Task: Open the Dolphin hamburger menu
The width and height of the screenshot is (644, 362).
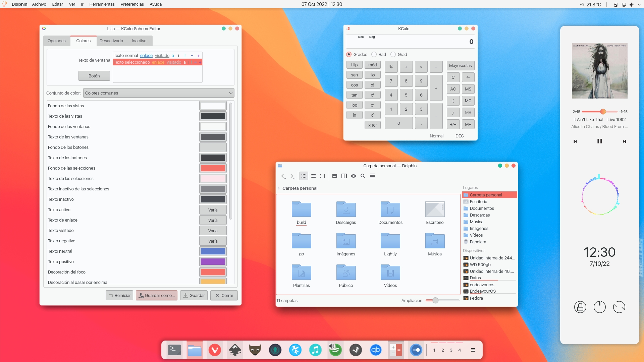Action: [x=372, y=176]
